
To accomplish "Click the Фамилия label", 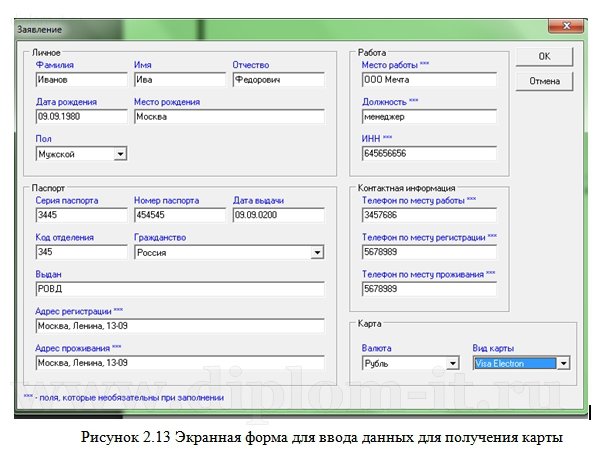I will 55,65.
